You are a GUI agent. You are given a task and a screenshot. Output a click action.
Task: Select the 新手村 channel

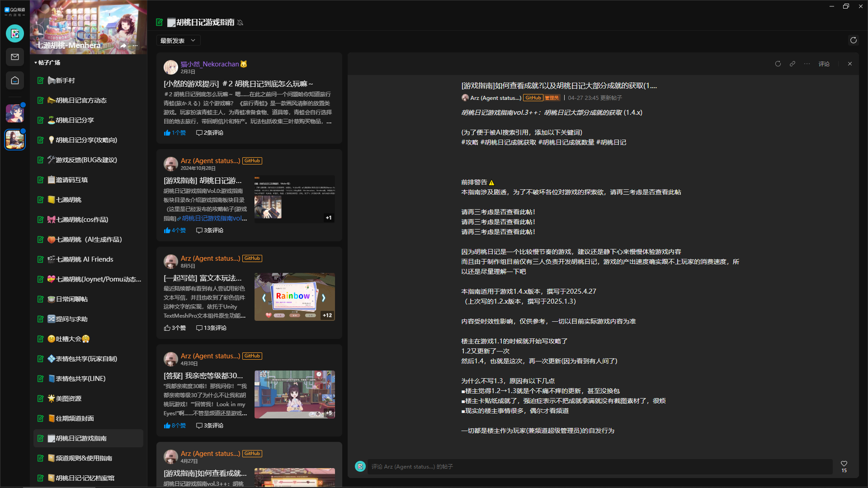(66, 80)
